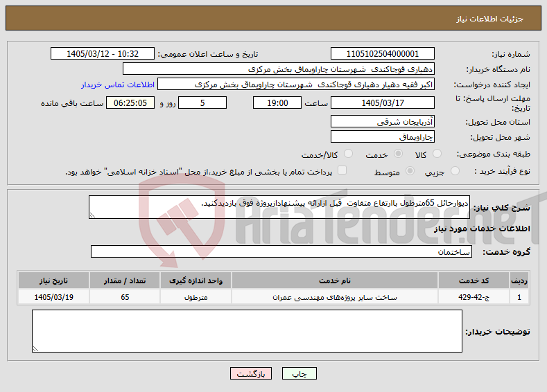The image size is (547, 392).
Task: Click the اطلاعات خدمات مورد نیاز heading
Action: tap(482, 229)
